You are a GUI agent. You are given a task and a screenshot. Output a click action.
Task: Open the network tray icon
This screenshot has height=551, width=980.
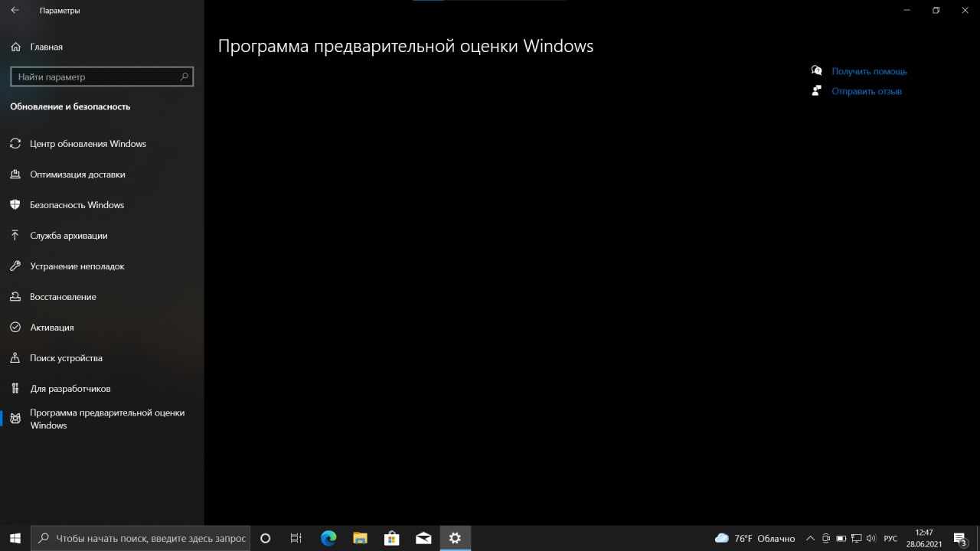click(856, 538)
